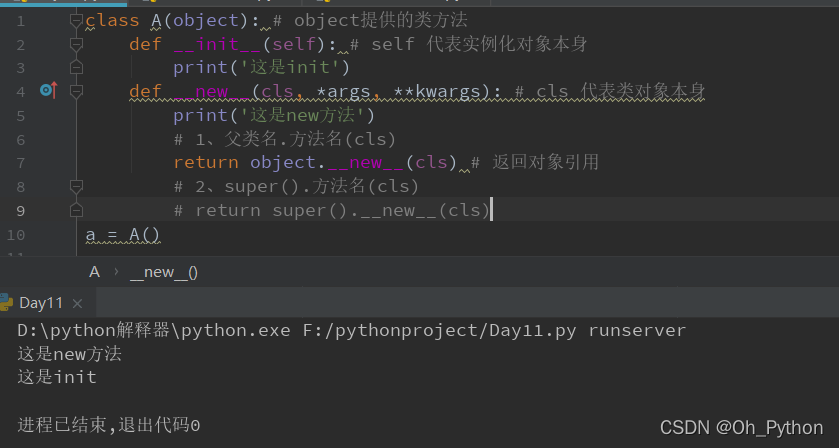Screen dimensions: 839x448
Task: Click the fold end marker on line 3
Action: [77, 67]
